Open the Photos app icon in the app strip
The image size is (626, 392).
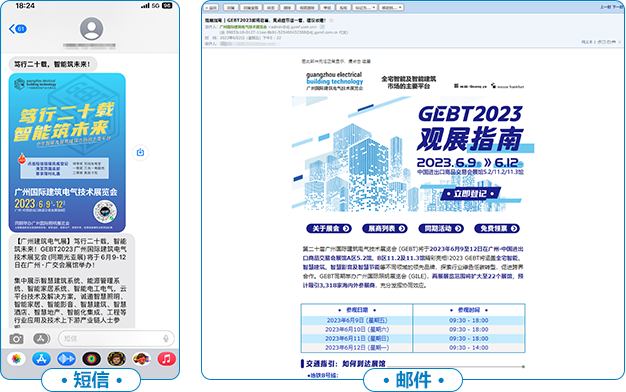[x=16, y=359]
